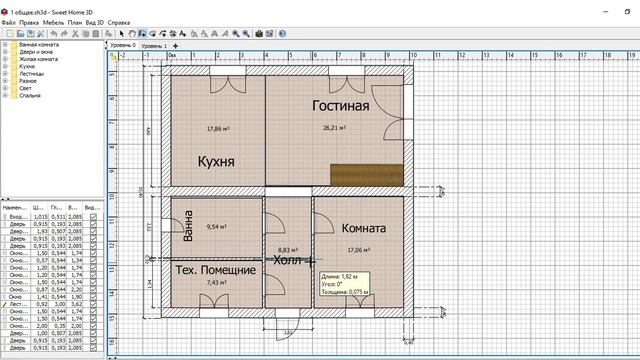Viewport: 640px width, 360px height.
Task: Open the Мебель menu
Action: coord(53,22)
